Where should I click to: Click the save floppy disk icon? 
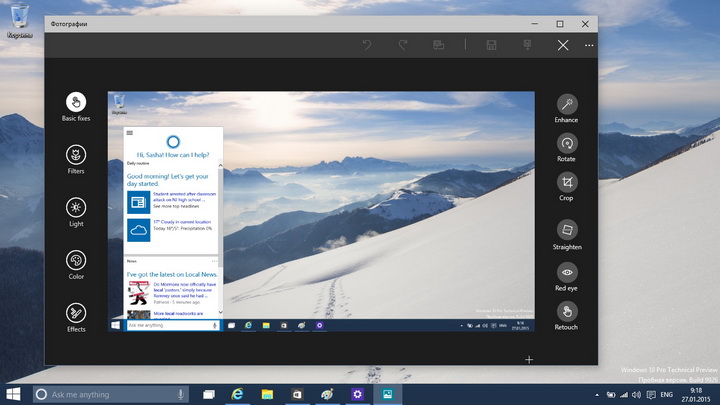(x=491, y=45)
